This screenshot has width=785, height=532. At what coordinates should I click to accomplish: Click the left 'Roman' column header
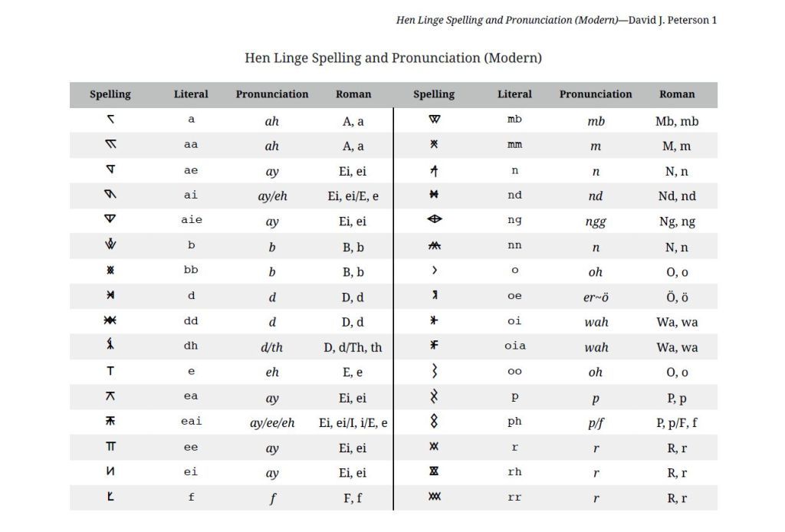(x=353, y=94)
